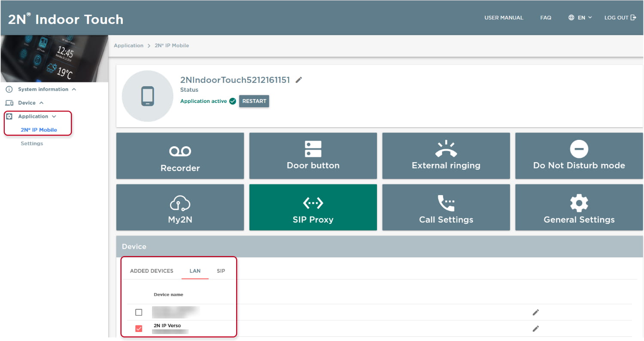Click the Device section header
Viewport: 644px width, 341px height.
pyautogui.click(x=380, y=247)
